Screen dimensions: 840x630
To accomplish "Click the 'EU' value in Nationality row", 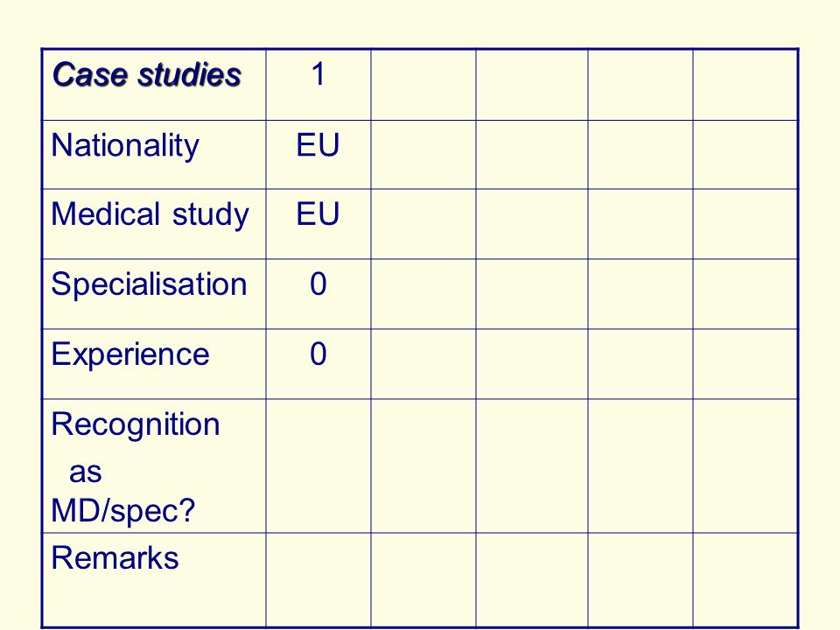I will [x=318, y=145].
